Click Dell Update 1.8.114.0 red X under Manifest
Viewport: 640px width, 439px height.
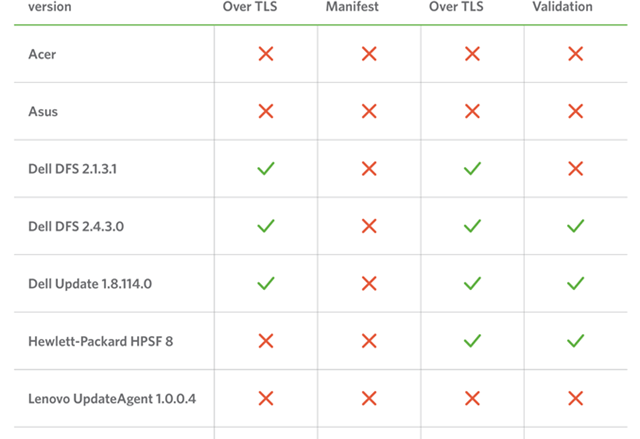pos(369,284)
